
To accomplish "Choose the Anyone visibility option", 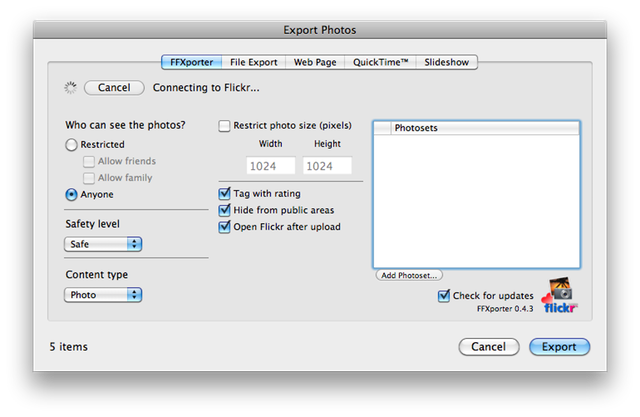I will coord(71,195).
